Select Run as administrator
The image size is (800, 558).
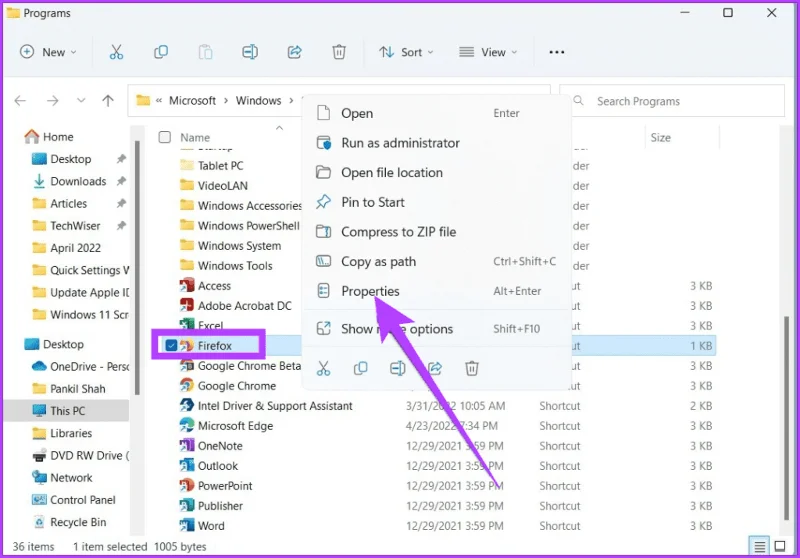click(436, 143)
